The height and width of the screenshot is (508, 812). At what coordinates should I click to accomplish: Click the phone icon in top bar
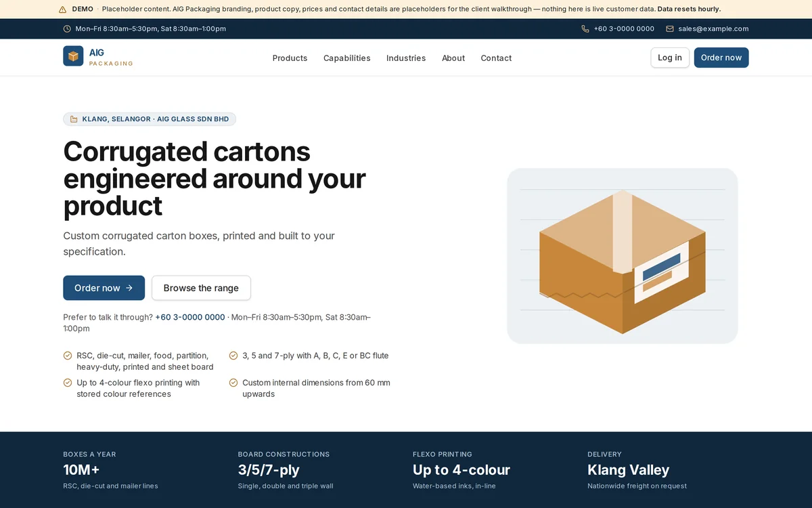coord(585,28)
